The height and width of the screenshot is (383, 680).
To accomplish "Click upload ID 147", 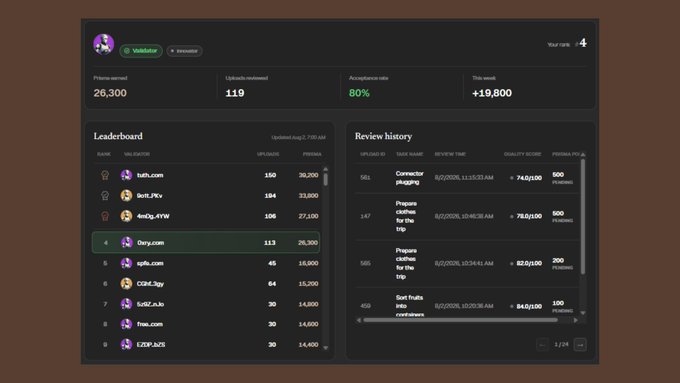I will pyautogui.click(x=365, y=216).
